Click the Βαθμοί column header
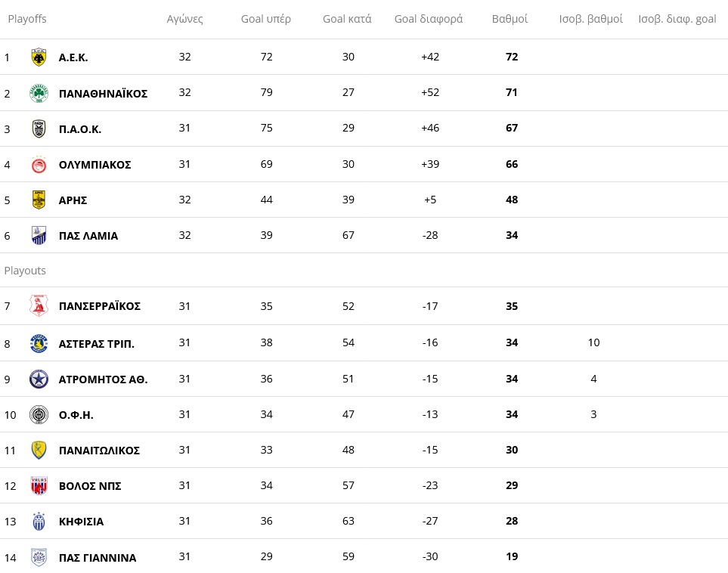Image resolution: width=728 pixels, height=573 pixels. pyautogui.click(x=510, y=19)
